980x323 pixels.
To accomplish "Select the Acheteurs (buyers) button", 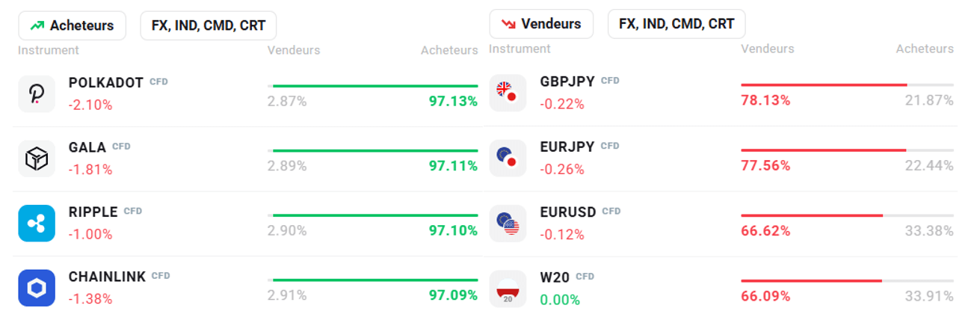I will tap(73, 25).
